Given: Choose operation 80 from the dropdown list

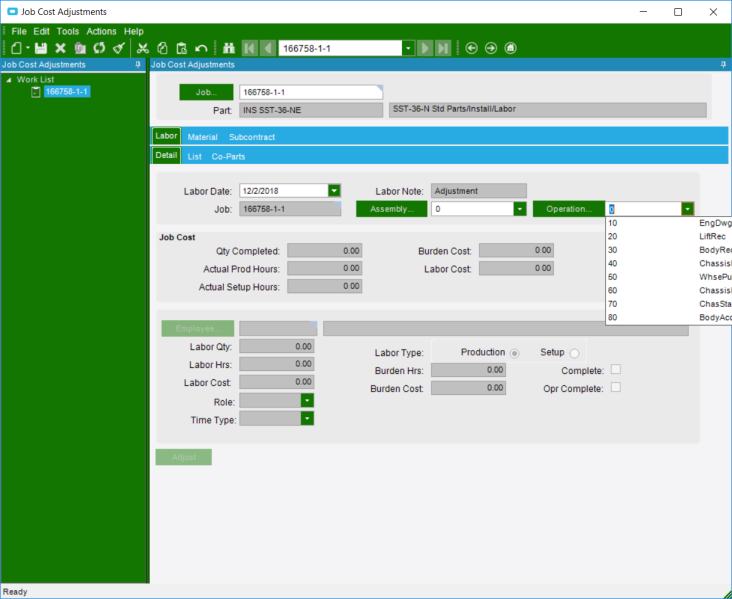Looking at the screenshot, I should [x=669, y=317].
